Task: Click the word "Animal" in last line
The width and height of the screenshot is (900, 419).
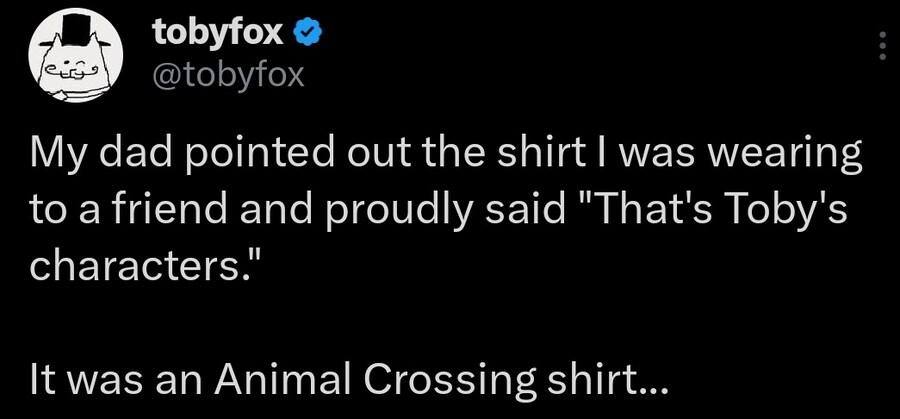Action: 284,378
